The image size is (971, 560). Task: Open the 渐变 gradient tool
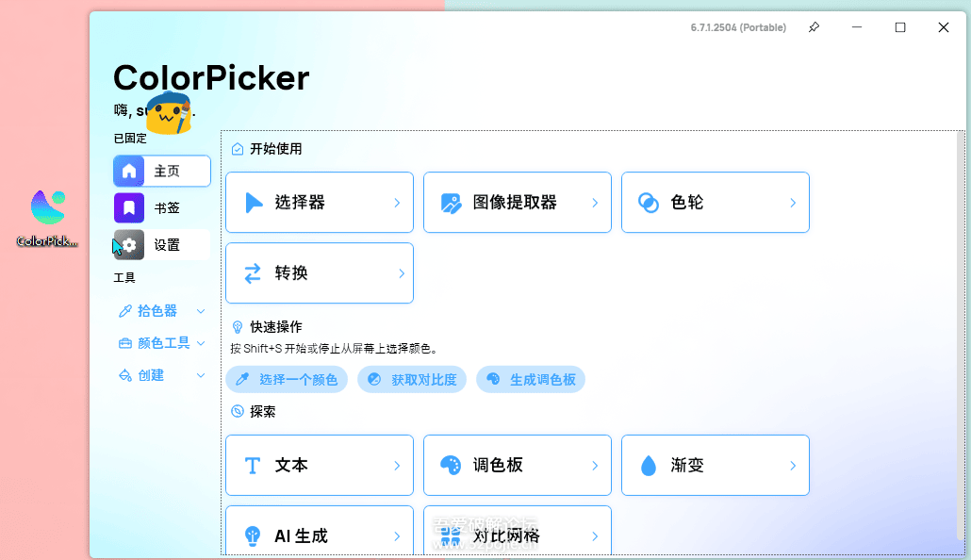click(x=714, y=465)
